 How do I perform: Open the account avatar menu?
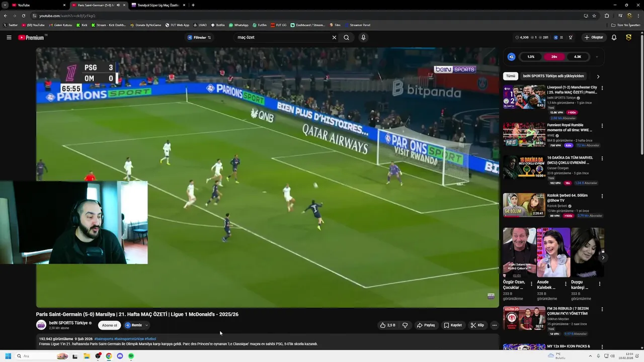click(x=628, y=37)
